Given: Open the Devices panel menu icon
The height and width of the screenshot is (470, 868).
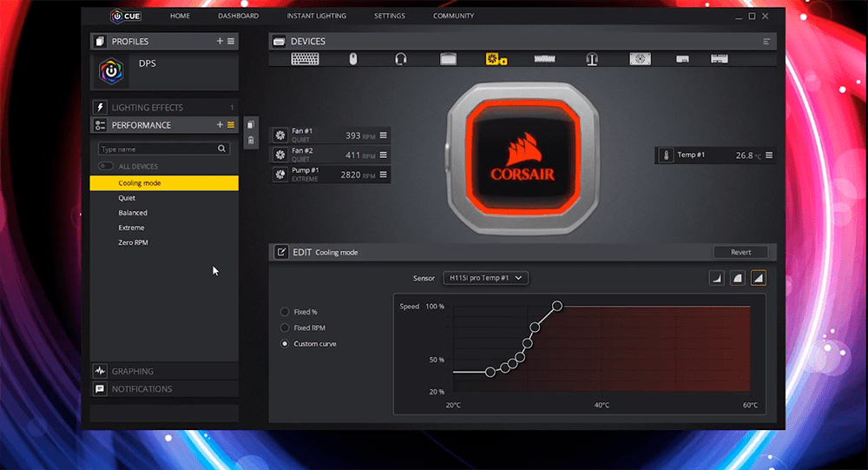Looking at the screenshot, I should pos(766,42).
